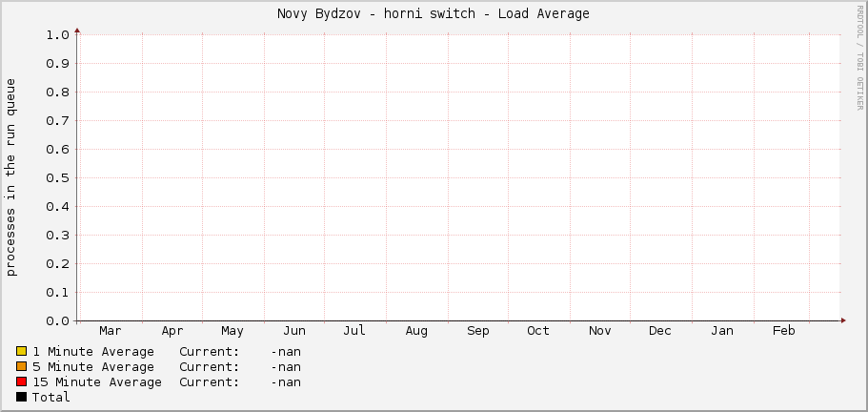Click the '5 Minute Average' legend label
This screenshot has width=868, height=412.
pyautogui.click(x=93, y=366)
